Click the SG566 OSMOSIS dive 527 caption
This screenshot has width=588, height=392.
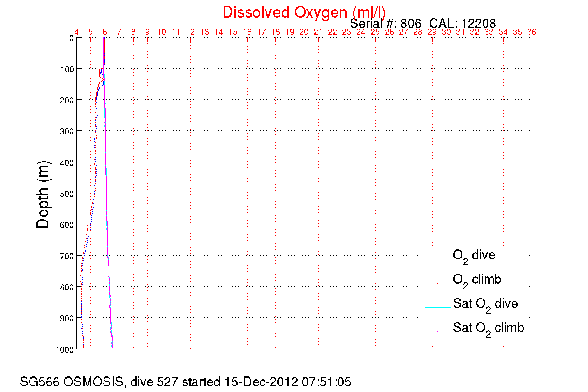pos(186,382)
